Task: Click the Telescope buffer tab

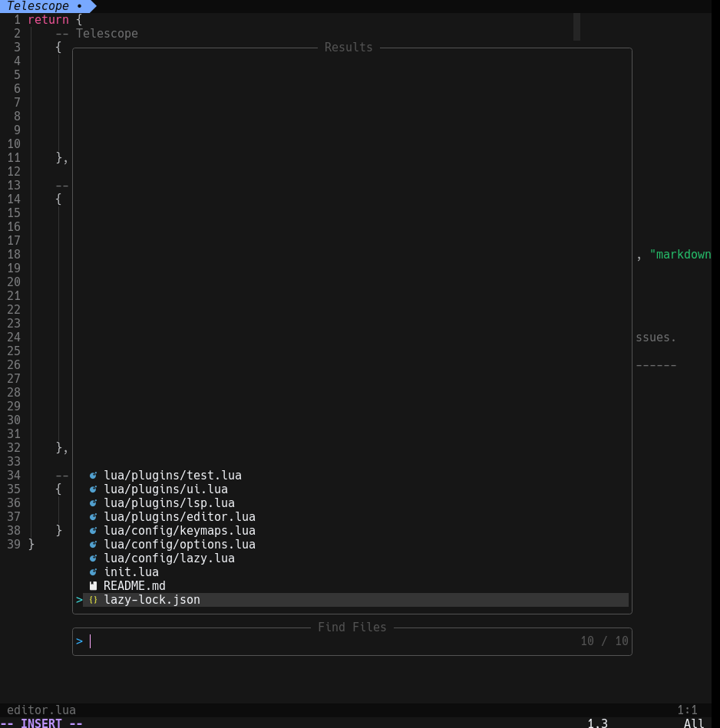Action: [45, 6]
